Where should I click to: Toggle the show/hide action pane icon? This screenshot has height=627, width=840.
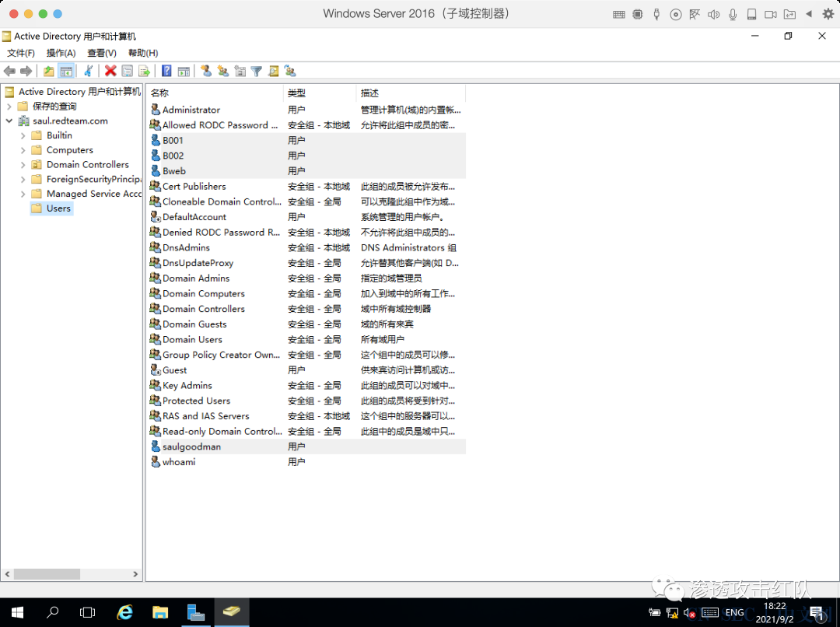184,72
